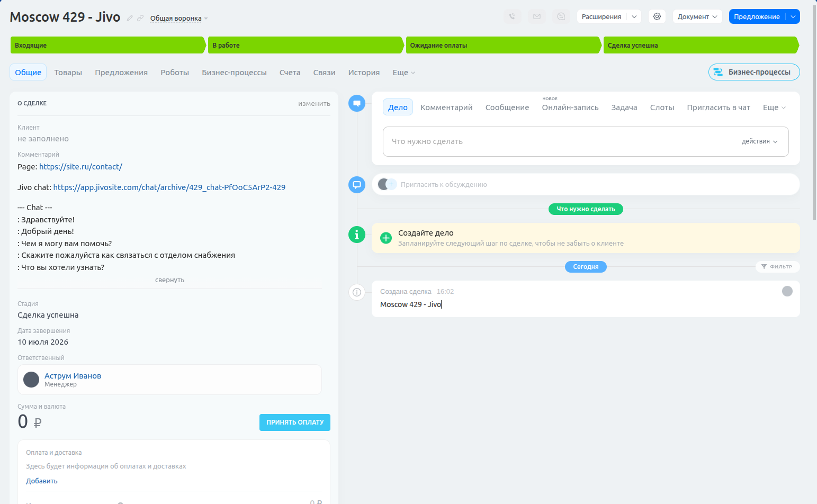Switch to the Роботы tab
The height and width of the screenshot is (504, 817).
tap(175, 73)
